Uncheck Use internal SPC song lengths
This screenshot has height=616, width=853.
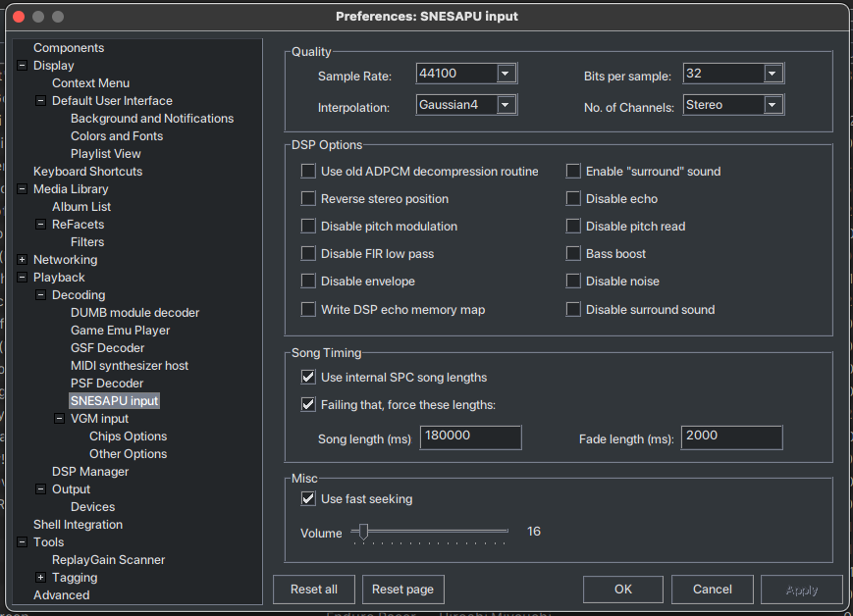point(308,377)
